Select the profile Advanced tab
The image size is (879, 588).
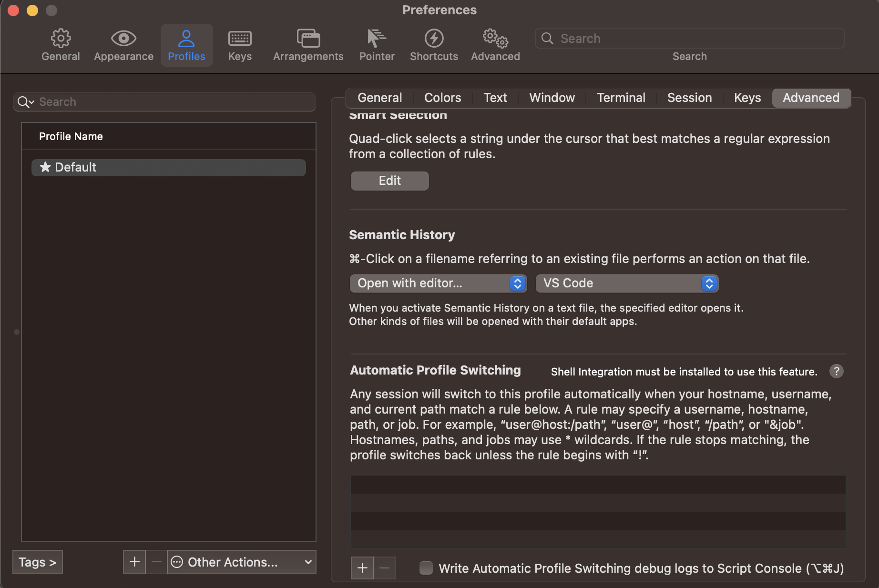click(x=811, y=98)
